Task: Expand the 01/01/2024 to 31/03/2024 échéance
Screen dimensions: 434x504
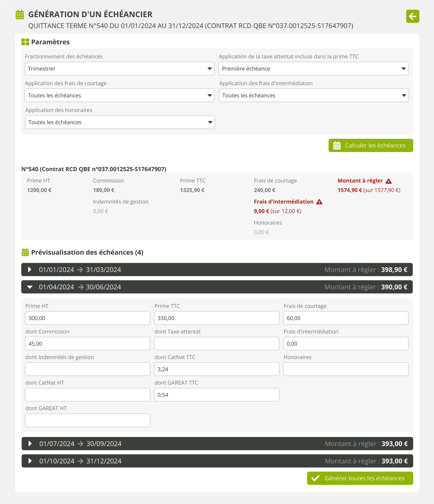Action: pyautogui.click(x=30, y=270)
